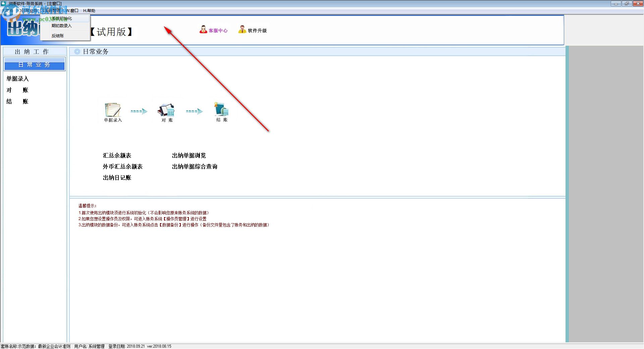Click the 温馨提示 heading
This screenshot has width=644, height=349.
(x=87, y=206)
